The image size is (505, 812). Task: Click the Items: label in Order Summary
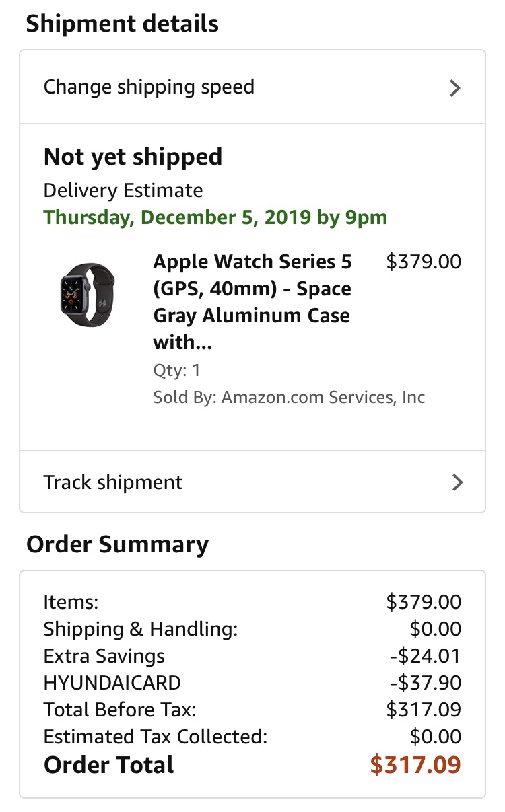click(71, 602)
